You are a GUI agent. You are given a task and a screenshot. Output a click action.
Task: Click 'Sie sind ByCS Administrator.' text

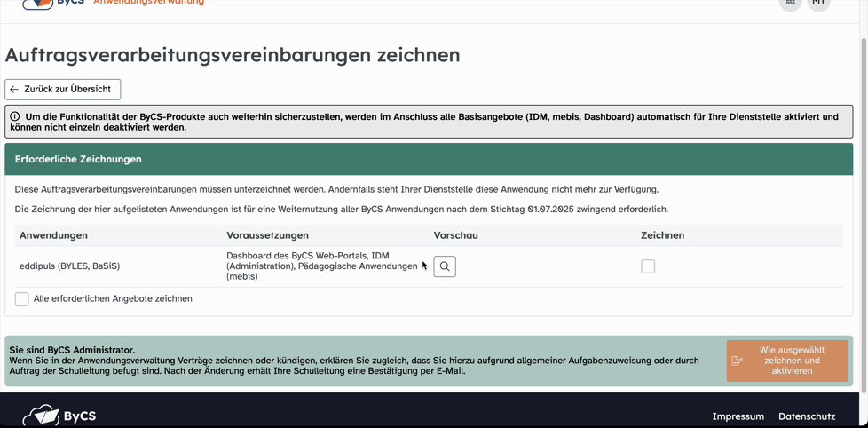[72, 350]
